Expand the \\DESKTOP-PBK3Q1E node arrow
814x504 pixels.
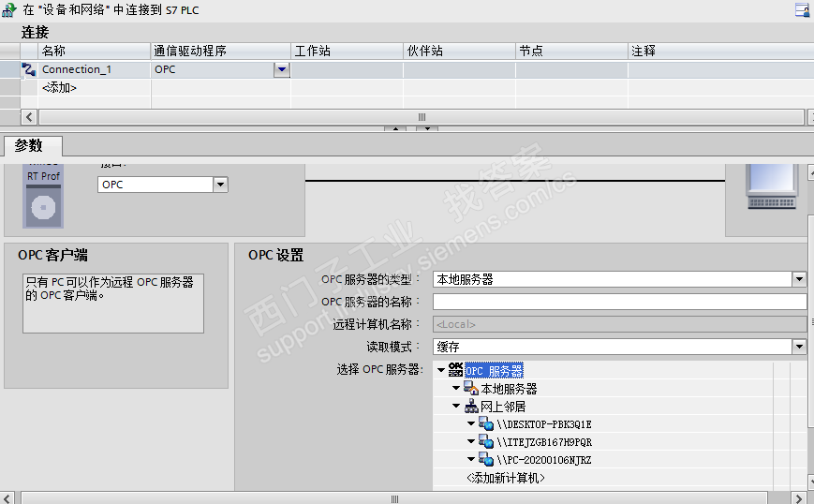[471, 423]
